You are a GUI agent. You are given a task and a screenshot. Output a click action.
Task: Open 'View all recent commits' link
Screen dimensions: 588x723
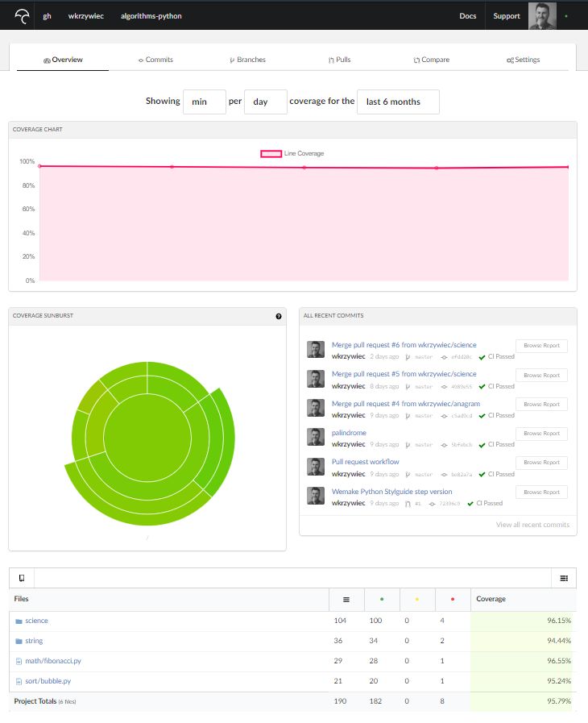coord(532,525)
